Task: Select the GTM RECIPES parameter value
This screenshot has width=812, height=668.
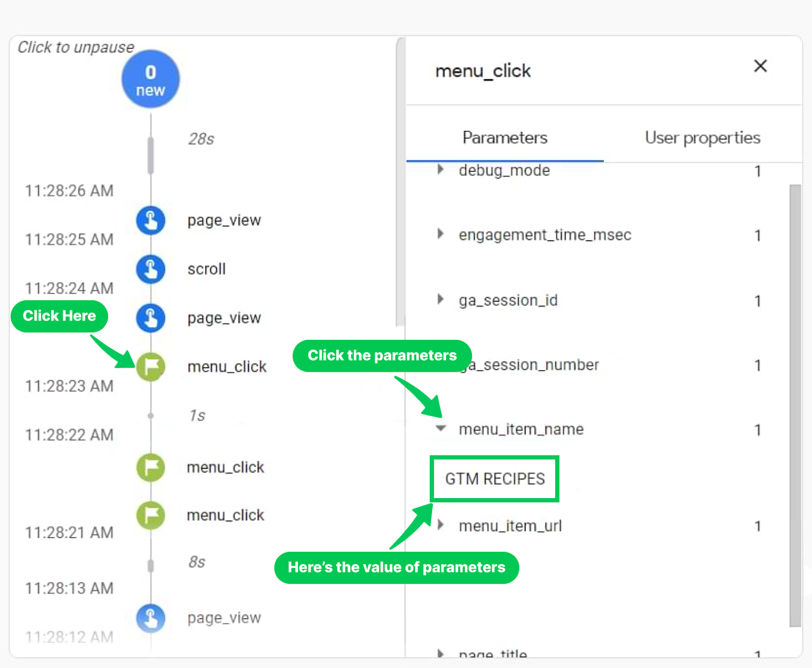Action: click(x=494, y=478)
